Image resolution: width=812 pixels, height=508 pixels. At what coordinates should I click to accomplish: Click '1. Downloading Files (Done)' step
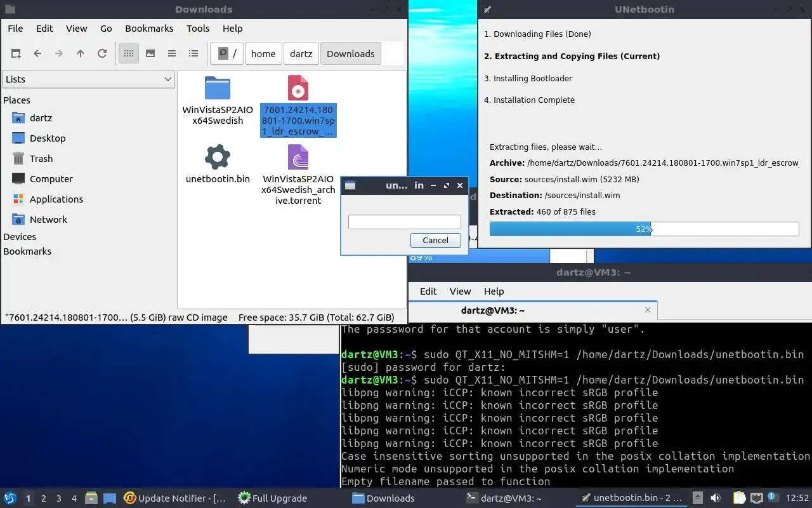click(x=537, y=34)
